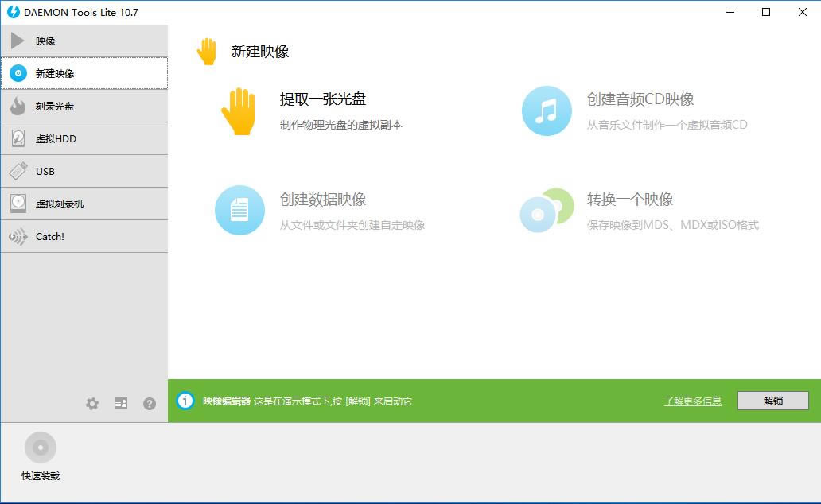Open the settings gear icon

click(92, 404)
